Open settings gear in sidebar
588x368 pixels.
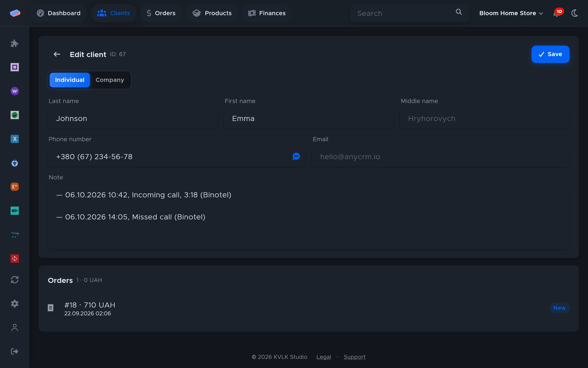(x=14, y=304)
